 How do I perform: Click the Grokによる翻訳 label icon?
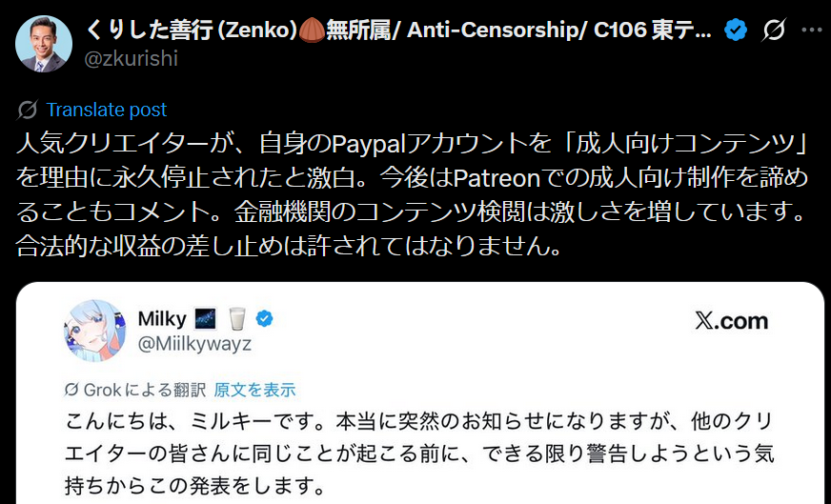(71, 390)
